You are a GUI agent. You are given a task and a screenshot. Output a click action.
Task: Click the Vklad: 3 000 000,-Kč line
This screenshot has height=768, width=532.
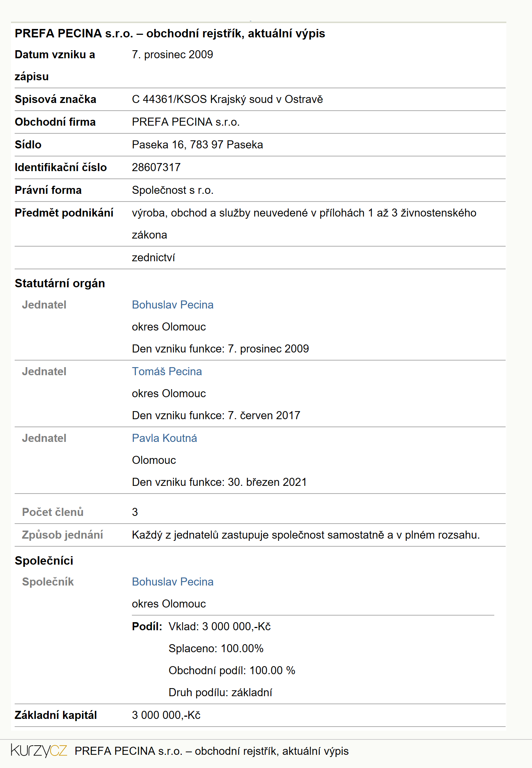pyautogui.click(x=219, y=627)
